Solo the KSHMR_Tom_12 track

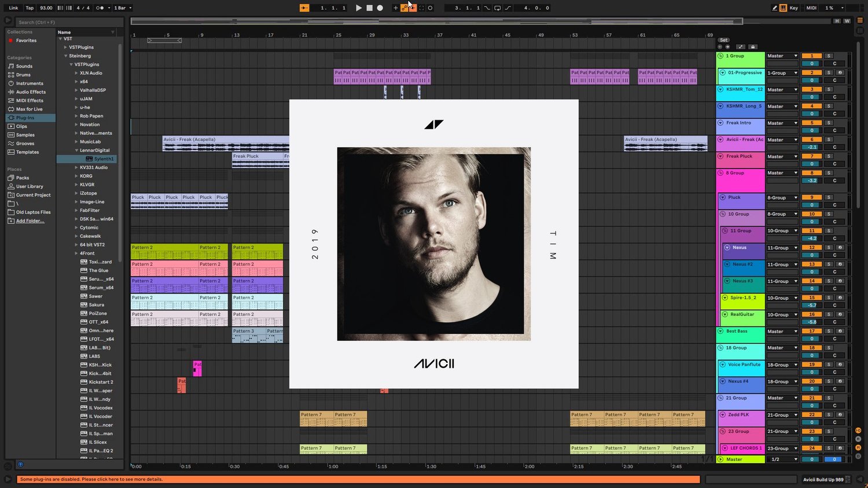(829, 90)
